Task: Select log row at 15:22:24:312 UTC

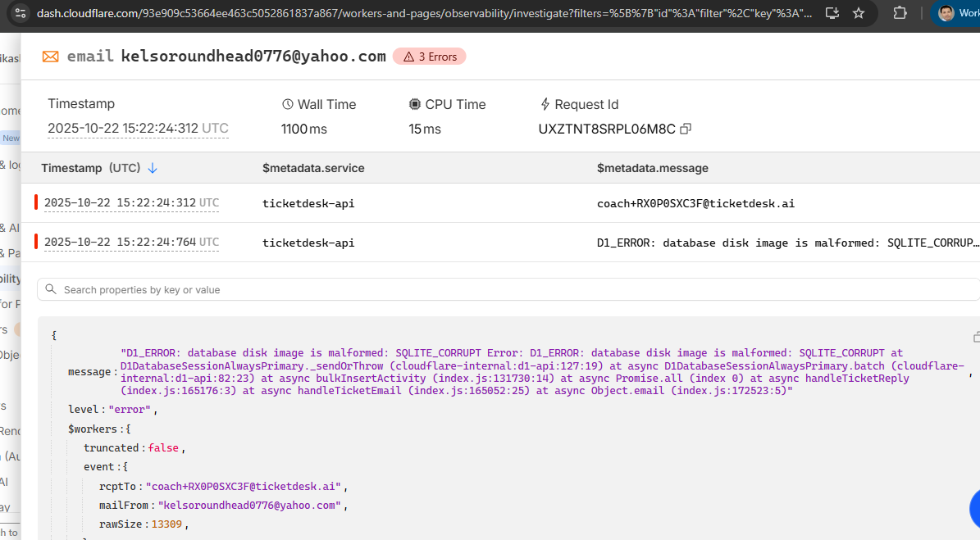Action: pos(500,203)
